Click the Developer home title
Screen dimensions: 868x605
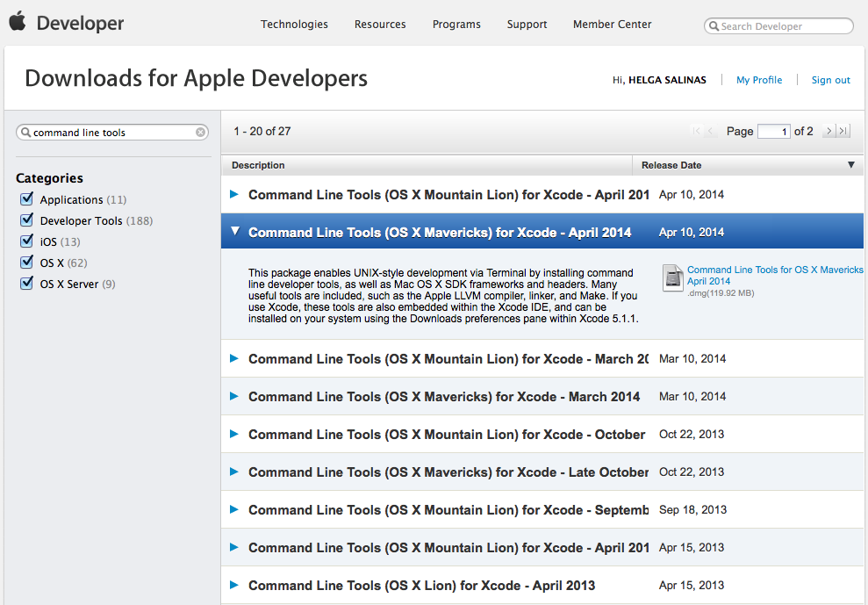point(80,23)
